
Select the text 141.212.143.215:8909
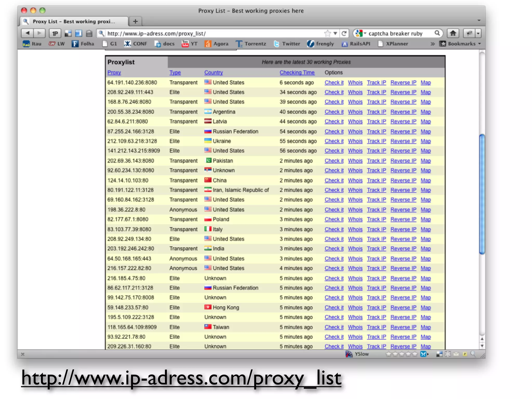coord(134,151)
